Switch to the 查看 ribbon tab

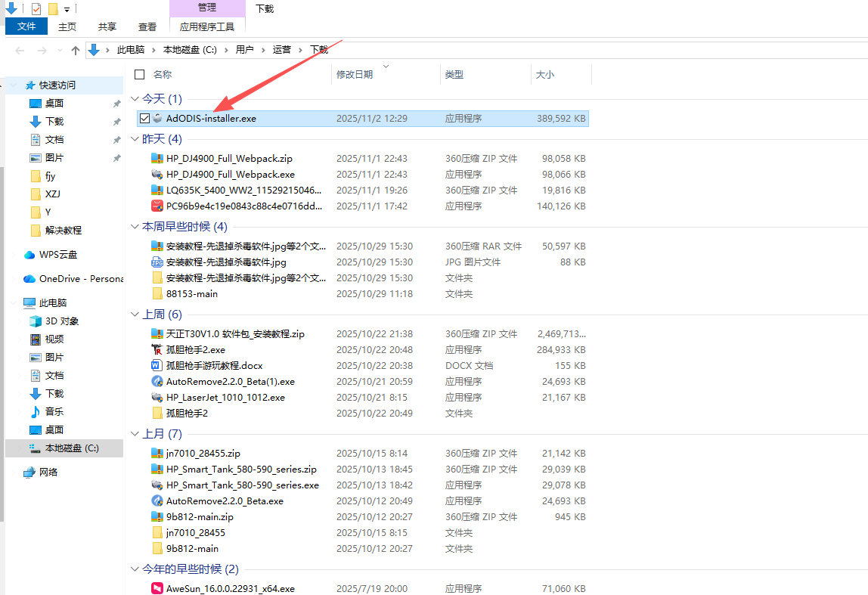(147, 25)
